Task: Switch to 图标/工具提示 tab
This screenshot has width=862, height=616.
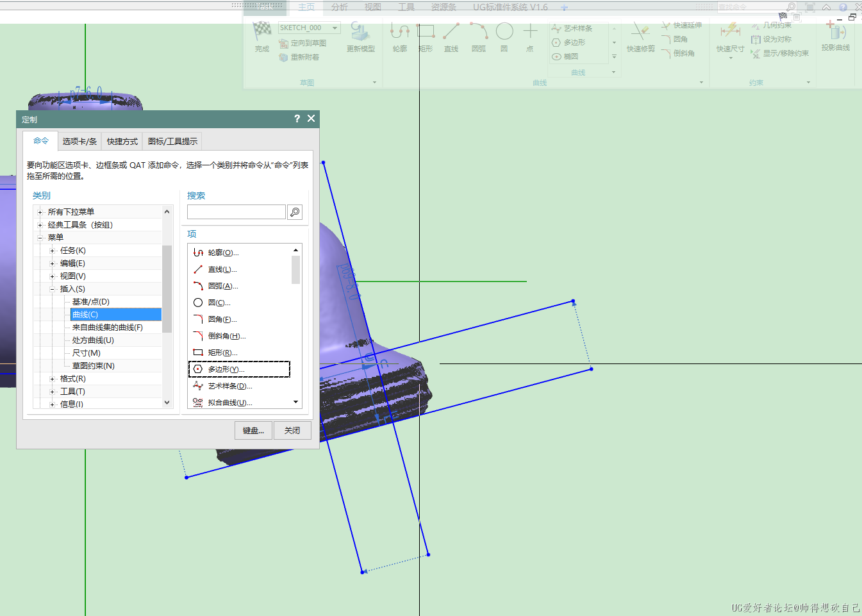Action: coord(173,141)
